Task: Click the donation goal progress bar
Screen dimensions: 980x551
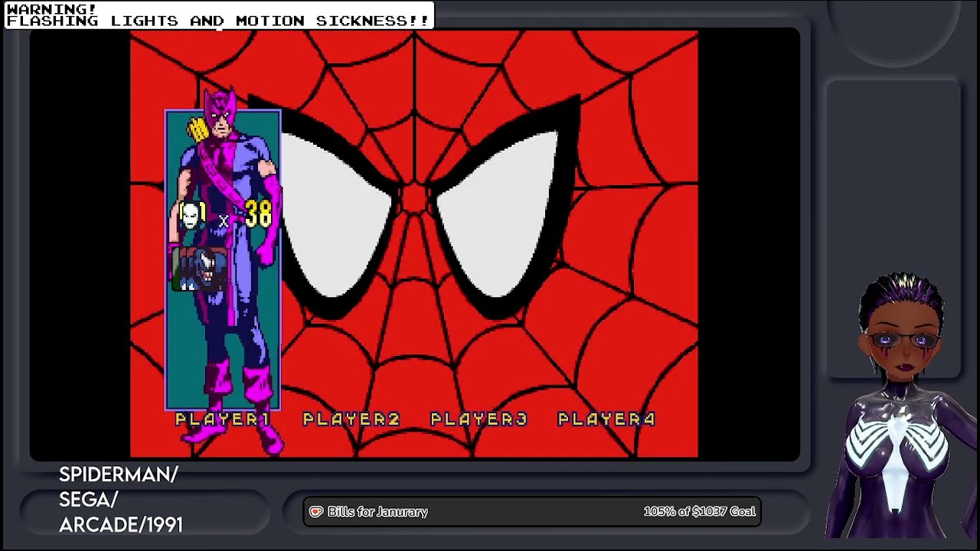Action: coord(532,511)
